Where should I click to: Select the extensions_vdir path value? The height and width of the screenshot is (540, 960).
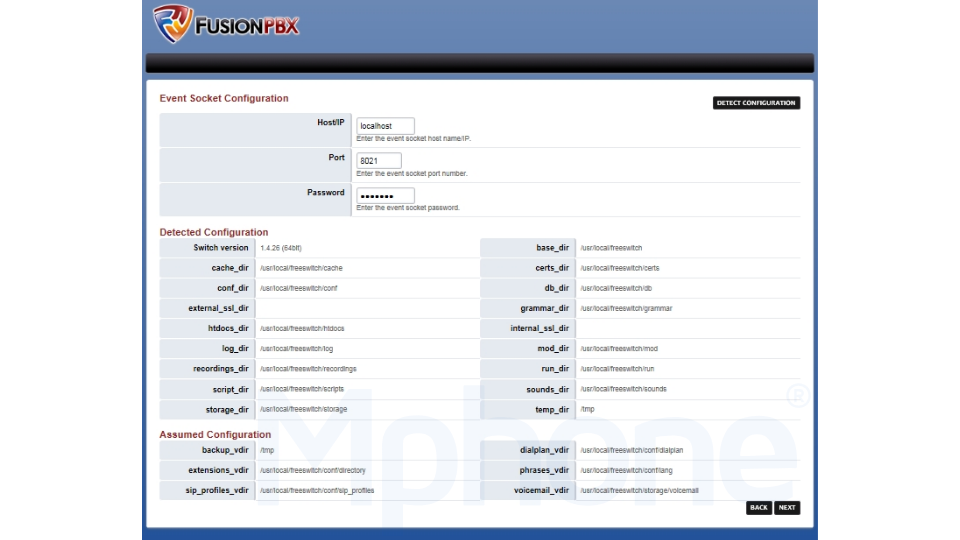(x=313, y=470)
